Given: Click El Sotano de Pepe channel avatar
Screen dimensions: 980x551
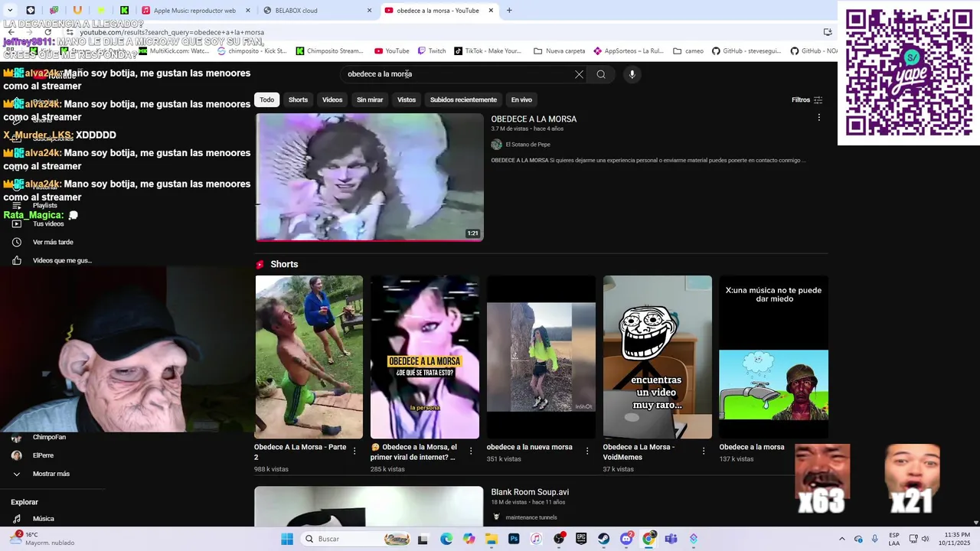Looking at the screenshot, I should pyautogui.click(x=496, y=145).
